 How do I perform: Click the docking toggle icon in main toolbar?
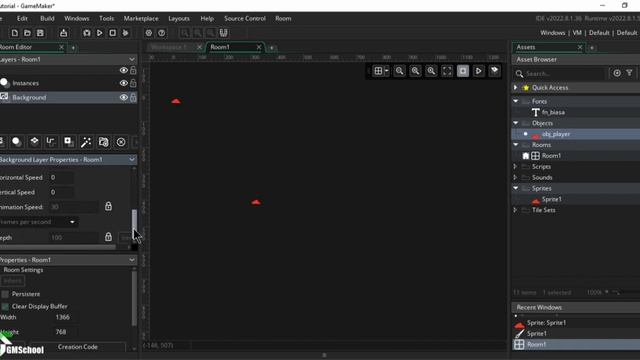[x=224, y=33]
